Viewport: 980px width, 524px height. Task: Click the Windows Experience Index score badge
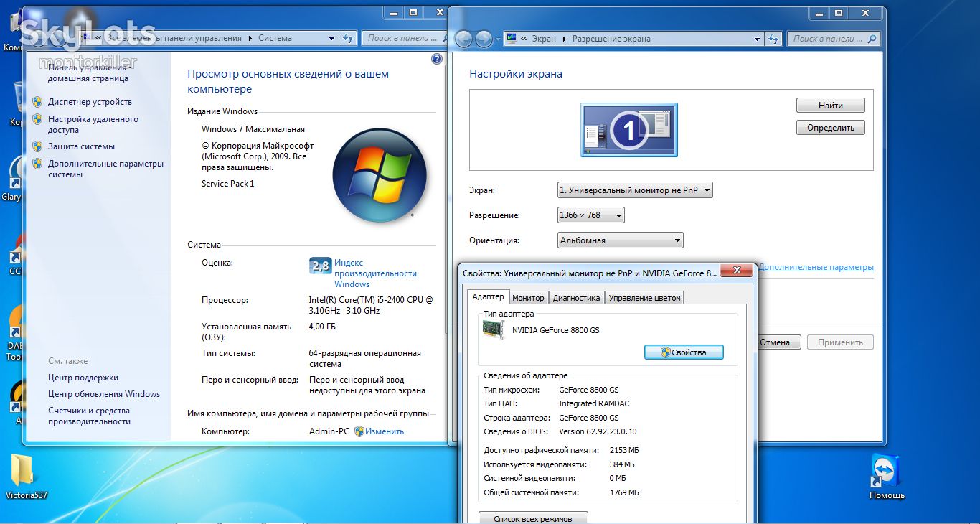pyautogui.click(x=320, y=266)
